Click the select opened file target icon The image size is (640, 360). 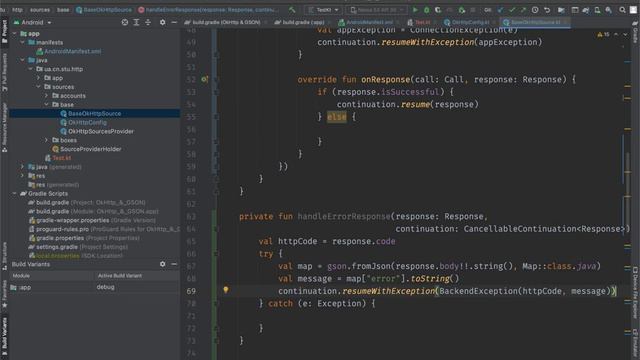(125, 22)
